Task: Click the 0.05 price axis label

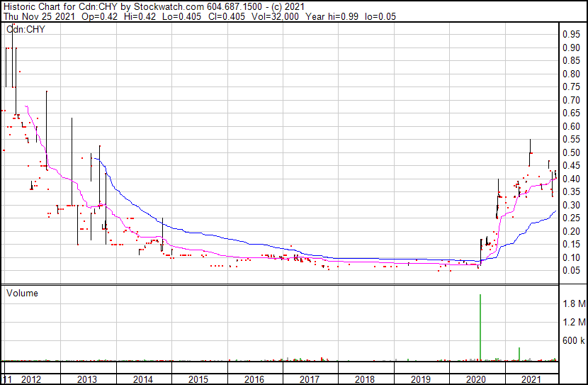Action: point(570,271)
